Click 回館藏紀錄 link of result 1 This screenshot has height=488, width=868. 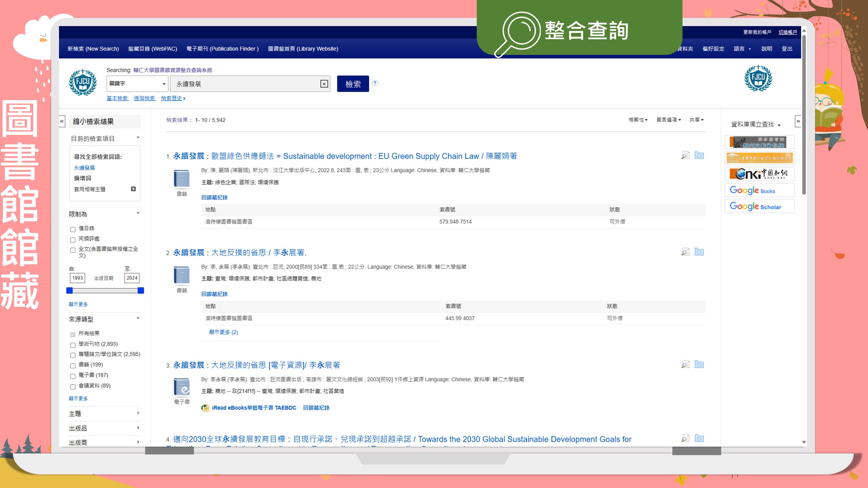[x=214, y=198]
